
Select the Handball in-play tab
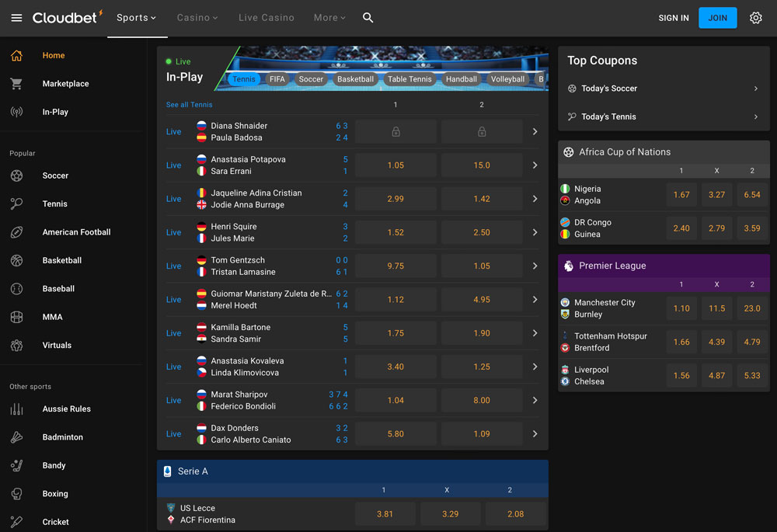[x=462, y=79]
